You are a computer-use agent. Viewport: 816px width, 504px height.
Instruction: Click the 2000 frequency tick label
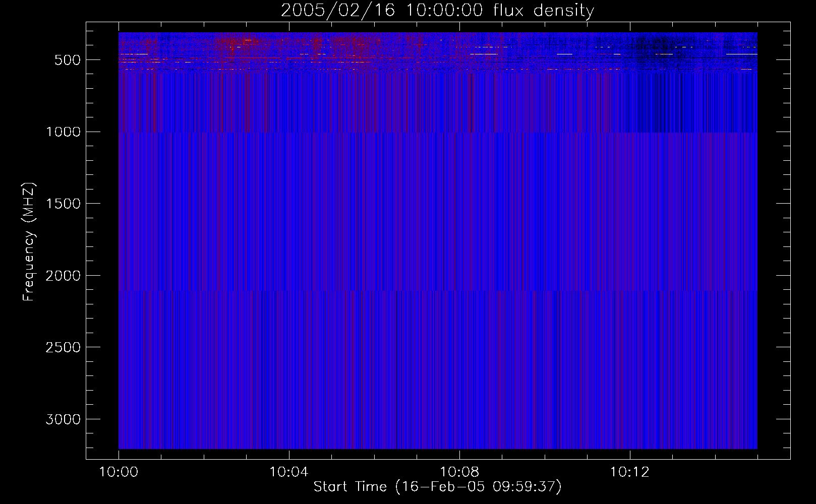click(63, 276)
